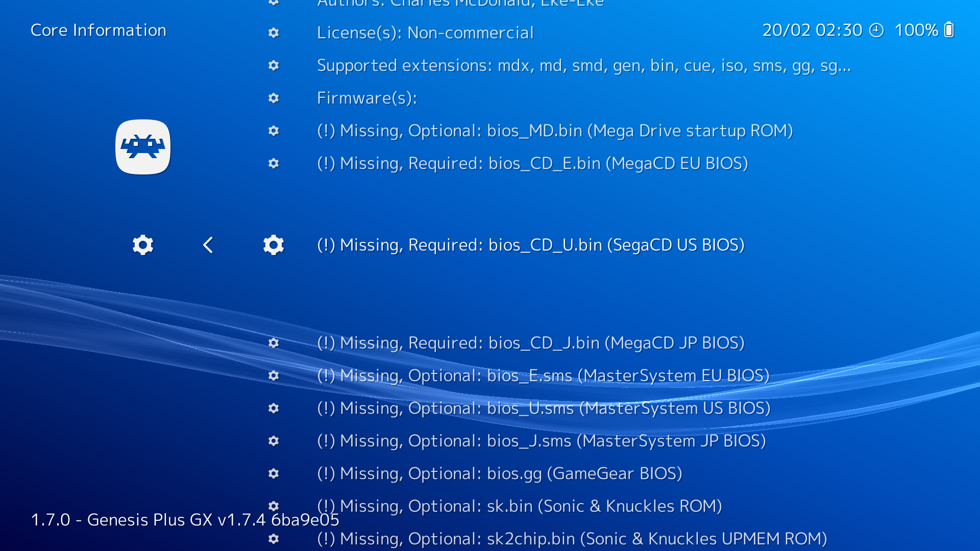The image size is (980, 551).
Task: Go back using the left chevron arrow
Action: point(208,245)
